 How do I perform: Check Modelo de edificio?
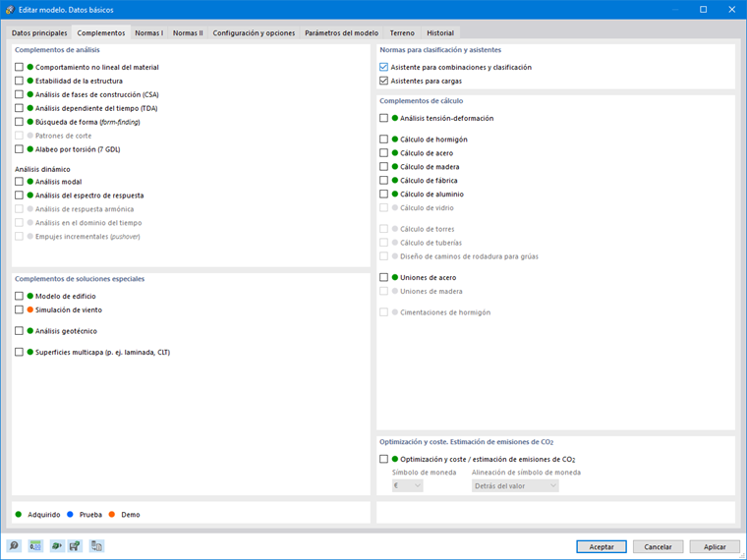[19, 296]
